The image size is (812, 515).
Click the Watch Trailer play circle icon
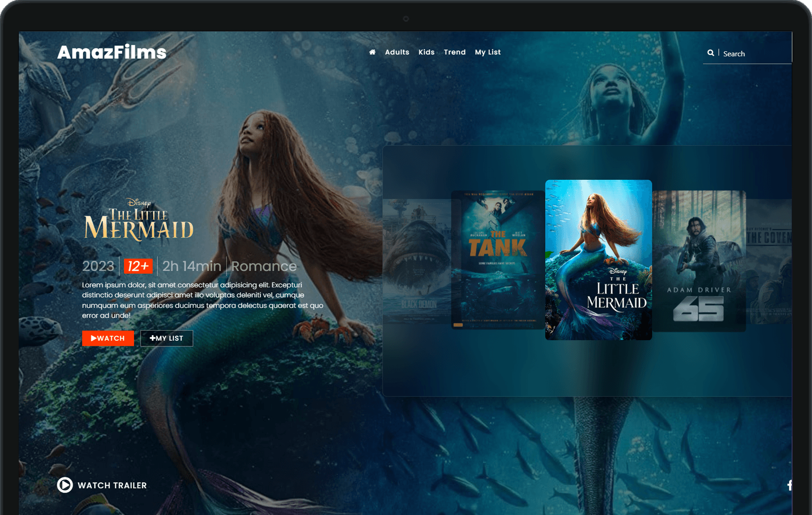tap(65, 485)
